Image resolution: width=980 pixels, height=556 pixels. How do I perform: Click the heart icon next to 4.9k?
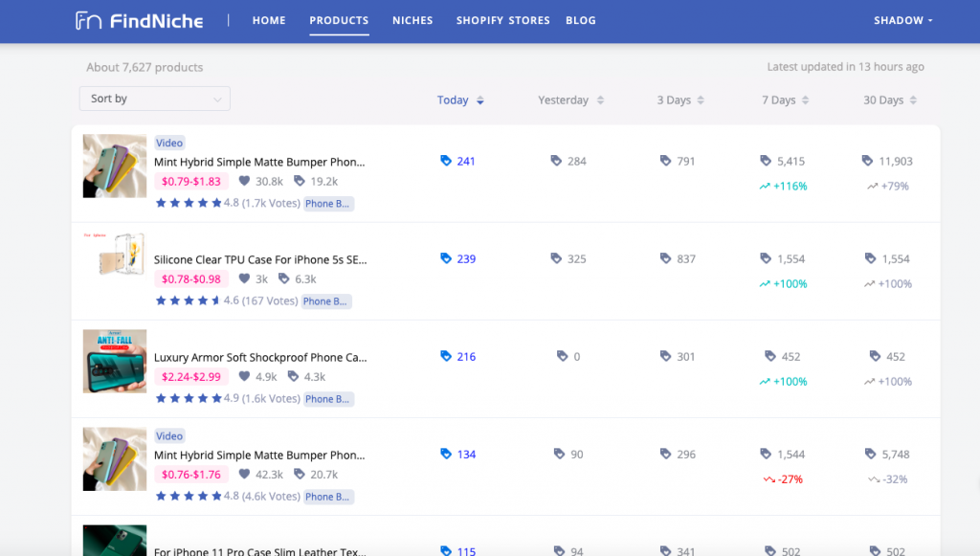[x=244, y=376]
